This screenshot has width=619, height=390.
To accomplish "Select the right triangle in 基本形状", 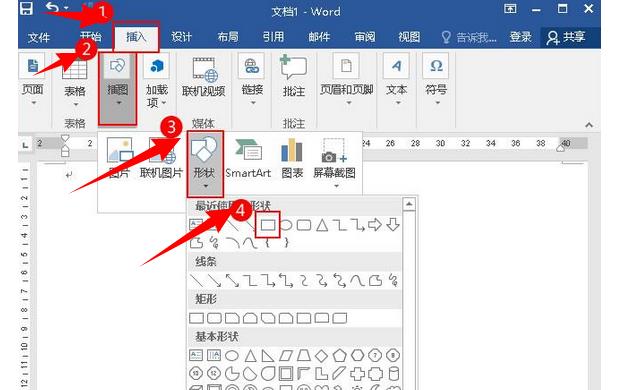I will 268,356.
